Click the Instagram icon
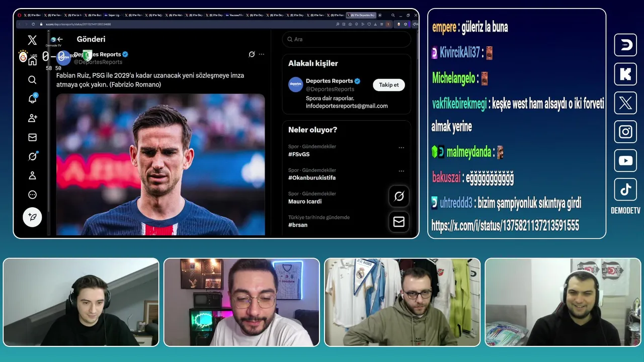The width and height of the screenshot is (644, 362). coord(625,132)
